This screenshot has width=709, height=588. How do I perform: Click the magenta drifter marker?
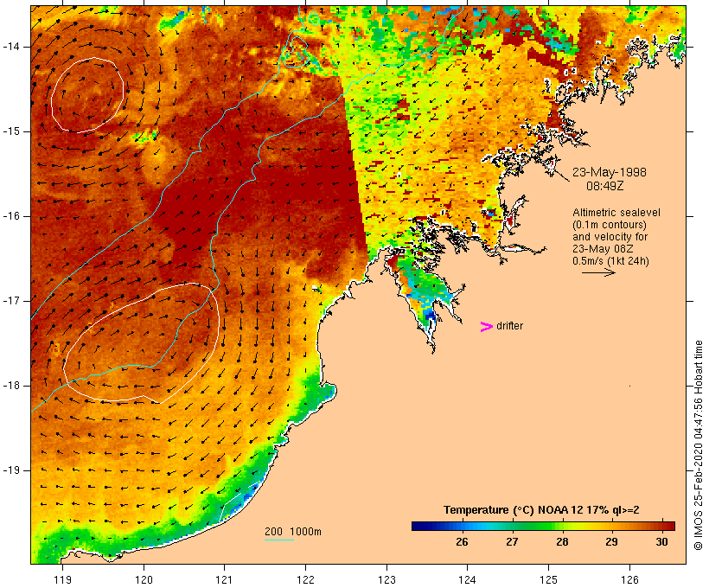pos(486,327)
